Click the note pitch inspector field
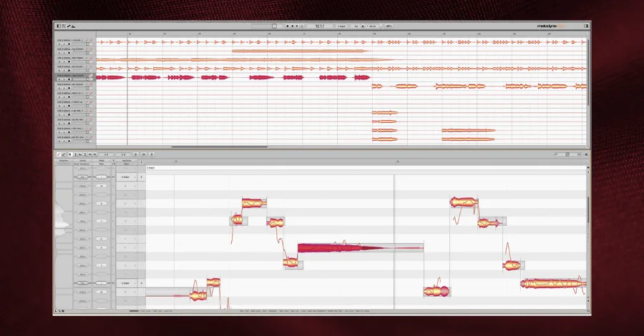 (107, 154)
